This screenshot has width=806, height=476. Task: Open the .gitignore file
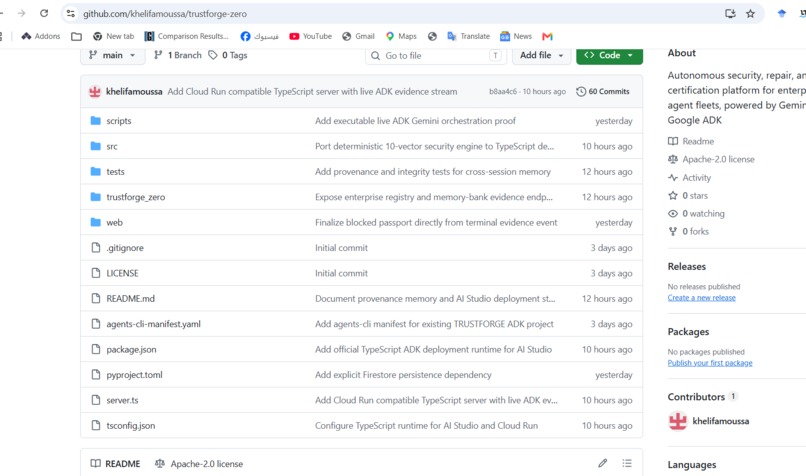pyautogui.click(x=125, y=248)
